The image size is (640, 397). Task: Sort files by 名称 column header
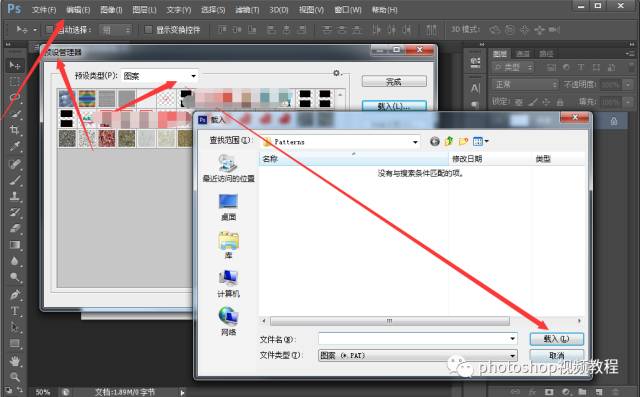[353, 159]
